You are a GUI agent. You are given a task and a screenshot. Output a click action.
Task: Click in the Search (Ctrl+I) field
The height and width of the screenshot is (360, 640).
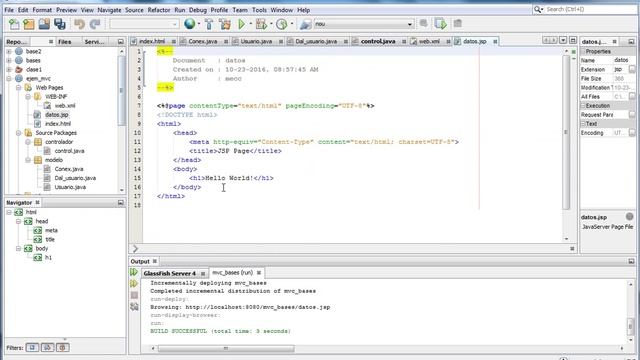click(x=590, y=9)
